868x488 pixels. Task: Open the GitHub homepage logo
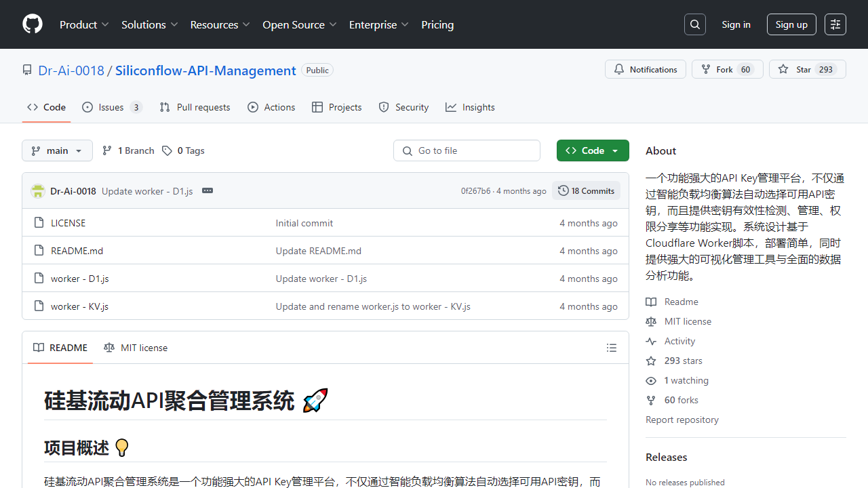click(33, 24)
